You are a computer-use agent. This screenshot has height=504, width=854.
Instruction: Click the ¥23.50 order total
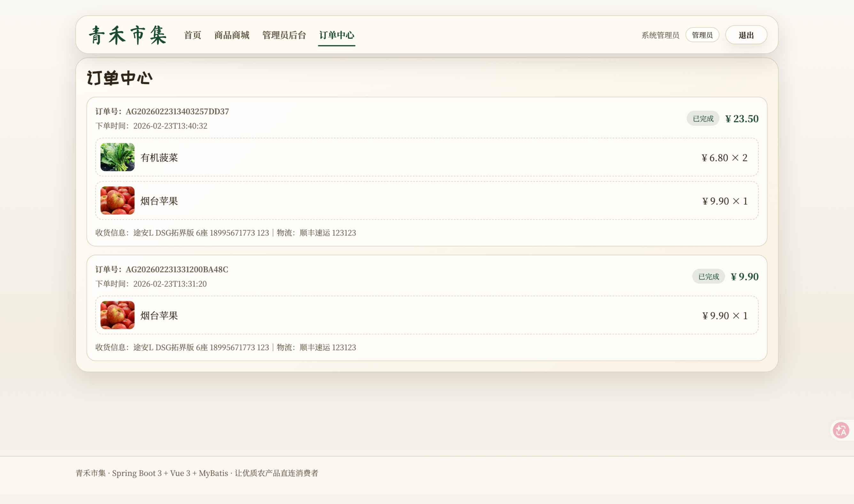741,119
